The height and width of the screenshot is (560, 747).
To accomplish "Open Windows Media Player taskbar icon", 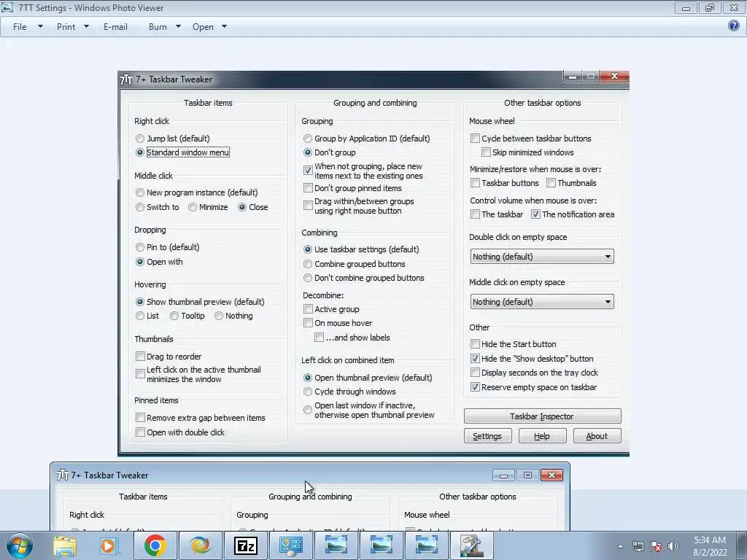I will pyautogui.click(x=108, y=545).
